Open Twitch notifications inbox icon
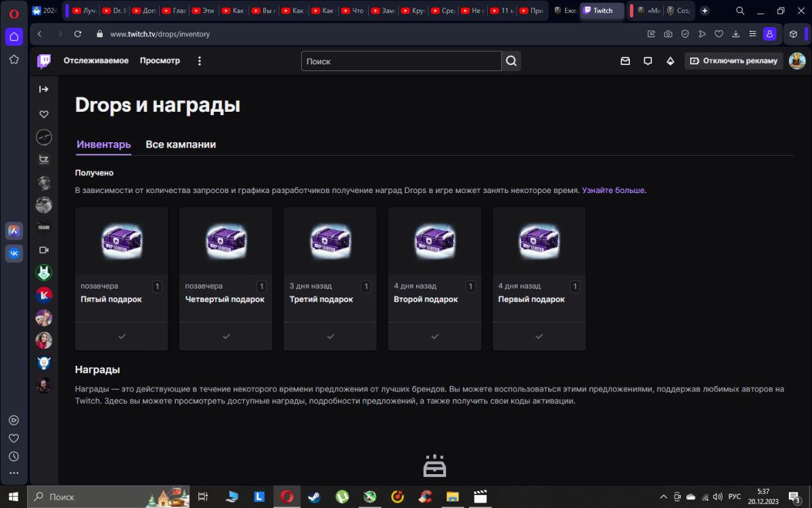Screen dimensions: 812x508 click(x=625, y=61)
